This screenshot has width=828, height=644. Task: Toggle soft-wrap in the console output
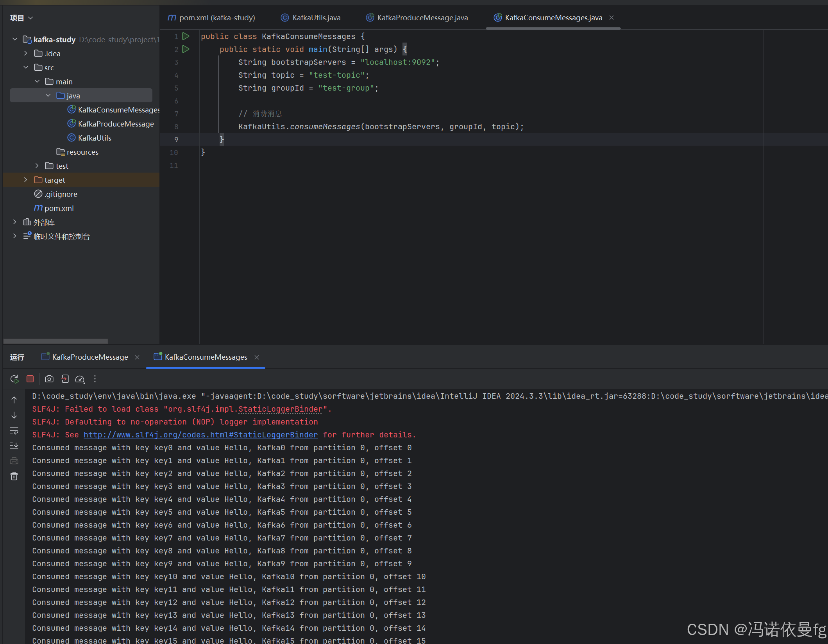(14, 430)
